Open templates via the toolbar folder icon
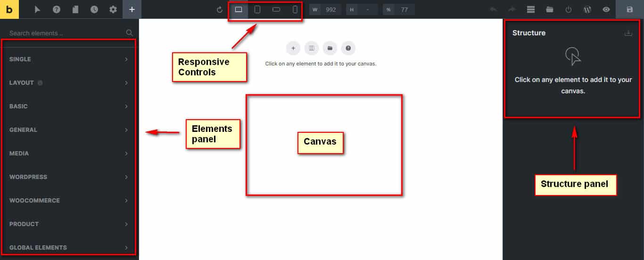 coord(550,9)
